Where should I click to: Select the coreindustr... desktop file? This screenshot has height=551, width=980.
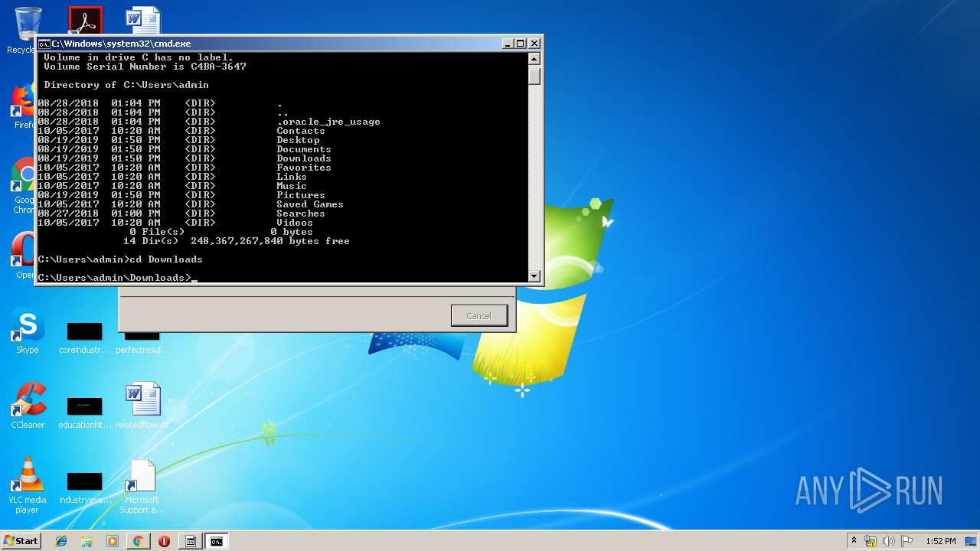pos(84,338)
